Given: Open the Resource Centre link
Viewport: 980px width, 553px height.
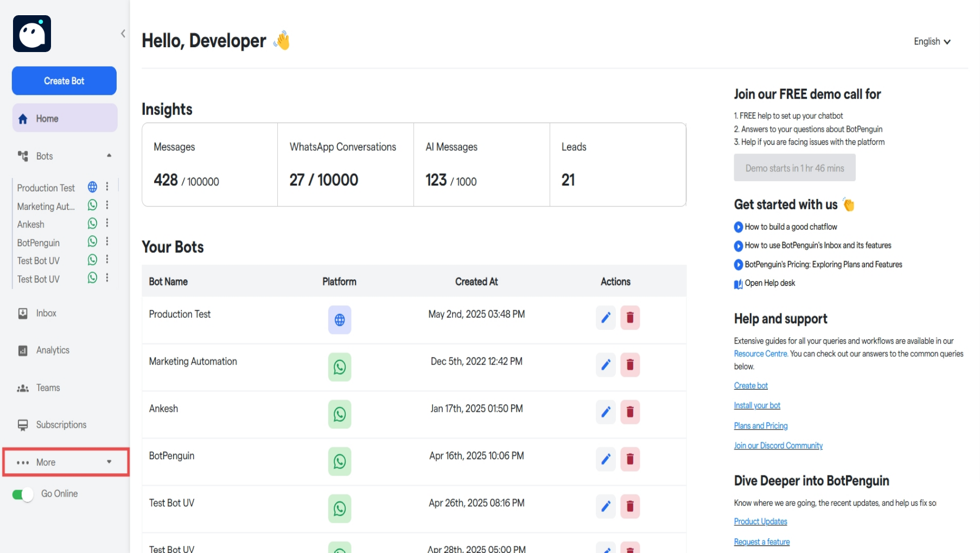Looking at the screenshot, I should tap(761, 354).
